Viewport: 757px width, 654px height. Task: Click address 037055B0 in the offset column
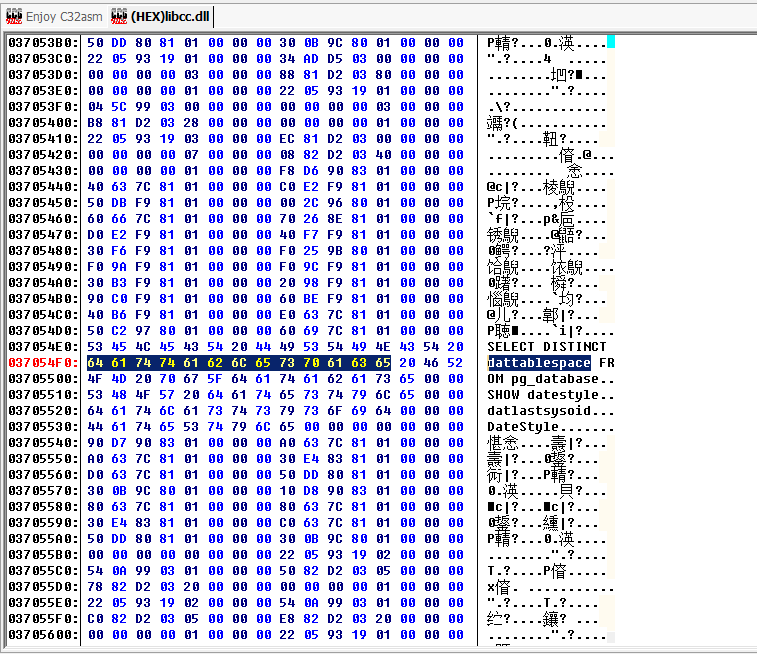(x=42, y=554)
